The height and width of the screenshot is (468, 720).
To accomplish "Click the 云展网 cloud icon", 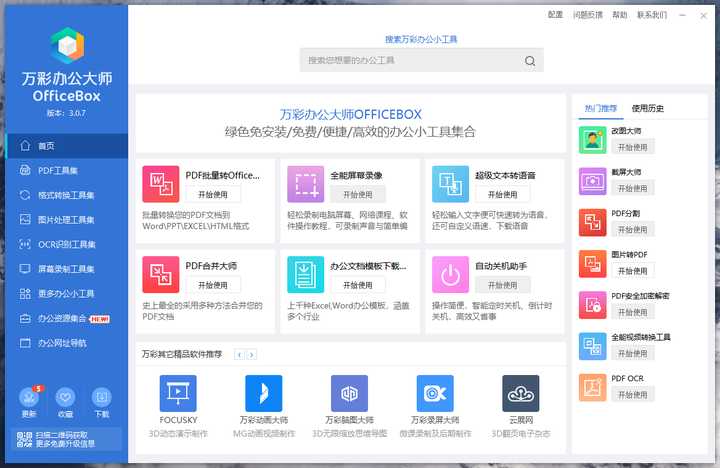I will [x=520, y=394].
